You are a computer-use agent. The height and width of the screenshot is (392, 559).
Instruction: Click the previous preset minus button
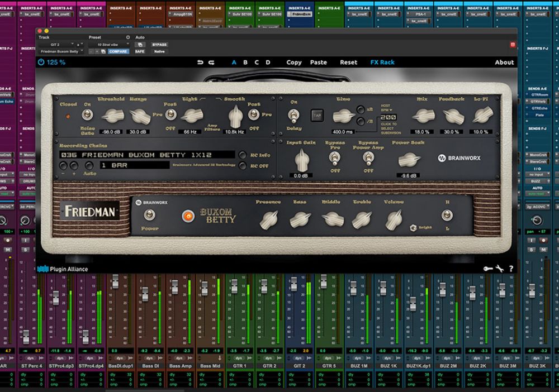click(91, 51)
